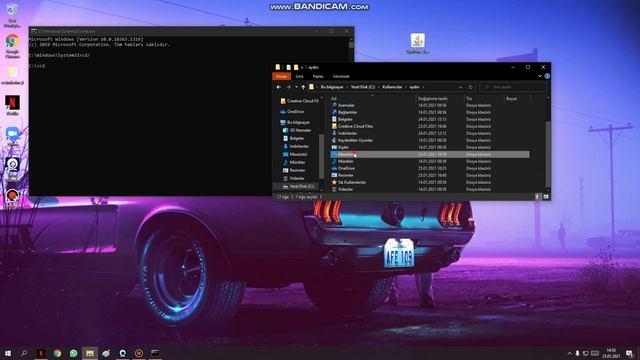The image size is (640, 360).
Task: Open Windows Start menu
Action: pos(8,353)
